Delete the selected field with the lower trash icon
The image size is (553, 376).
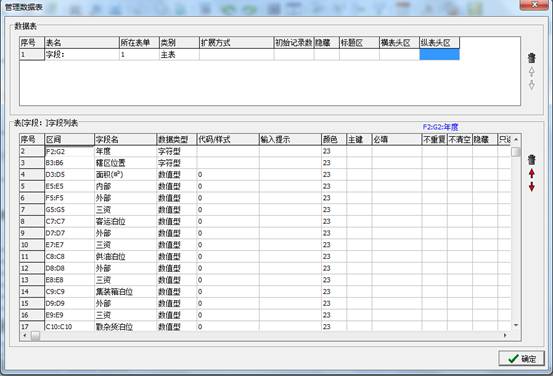coord(531,160)
